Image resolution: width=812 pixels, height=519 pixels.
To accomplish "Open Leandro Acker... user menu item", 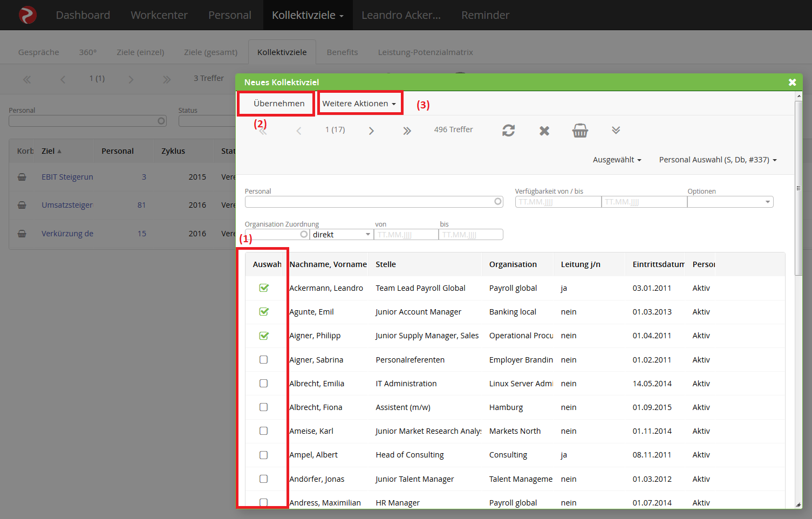I will [401, 15].
